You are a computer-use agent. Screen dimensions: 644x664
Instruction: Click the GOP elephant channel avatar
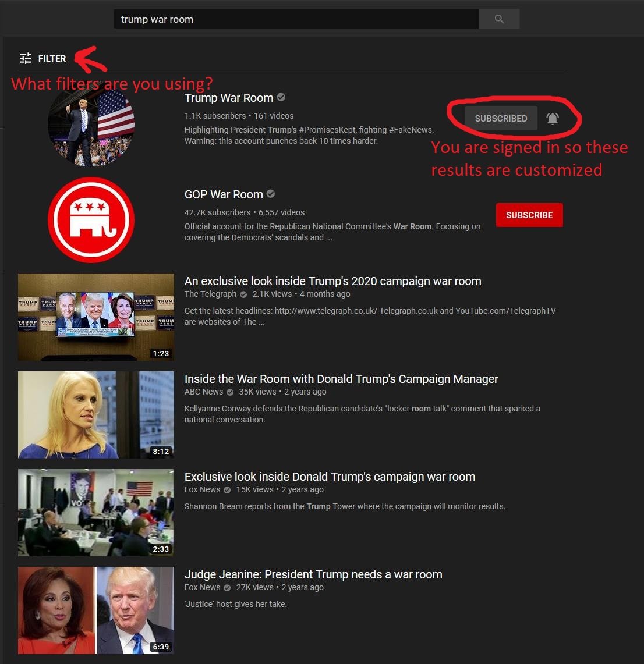coord(91,220)
